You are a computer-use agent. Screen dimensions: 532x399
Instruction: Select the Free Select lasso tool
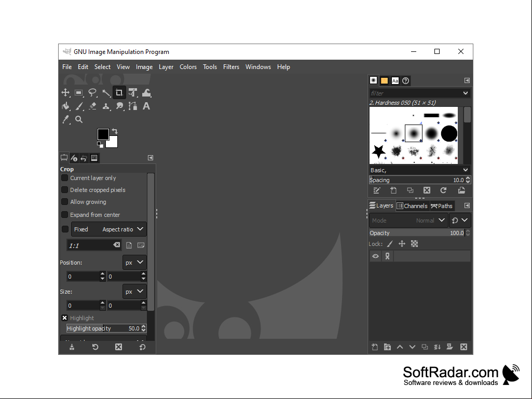92,93
